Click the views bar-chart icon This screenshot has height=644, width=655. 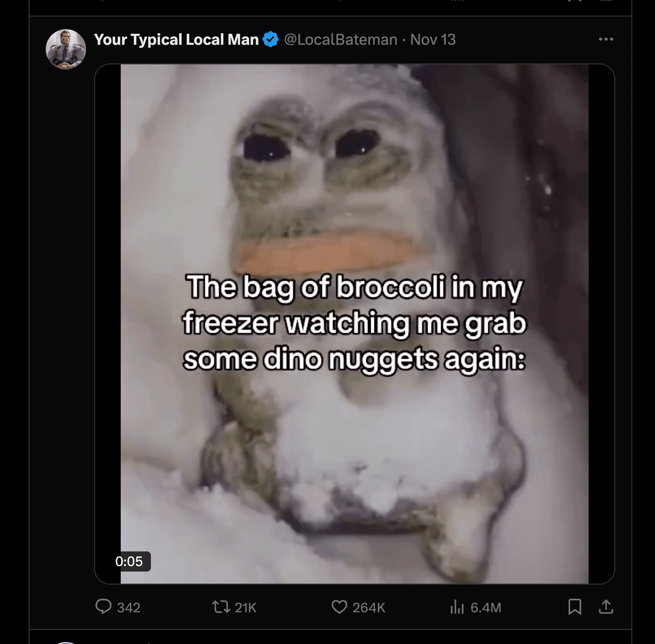(457, 607)
